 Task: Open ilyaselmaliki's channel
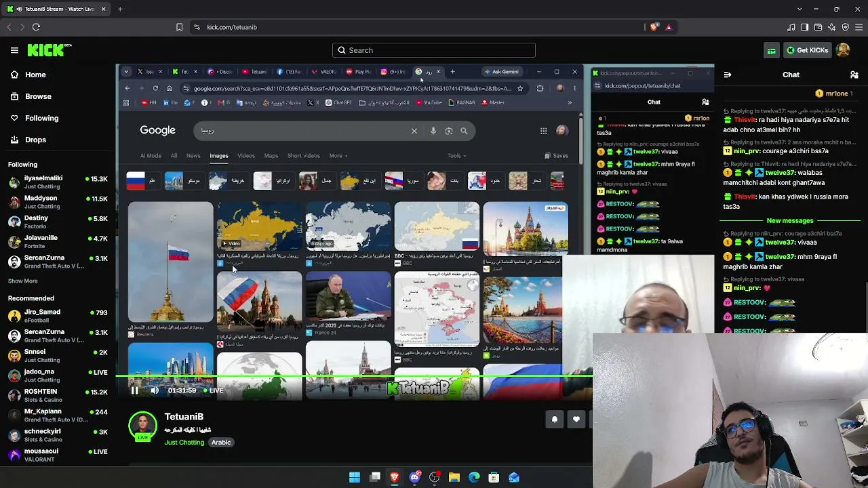(x=58, y=182)
